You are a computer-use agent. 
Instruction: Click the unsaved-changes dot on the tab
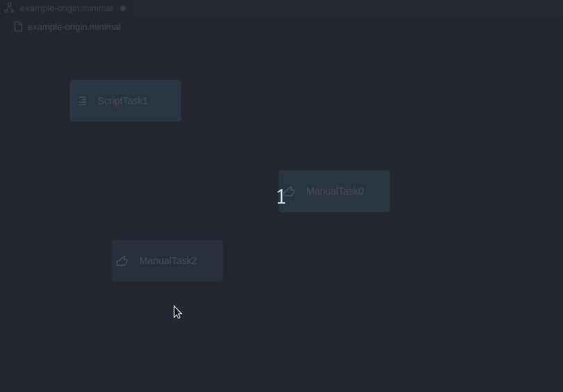[x=123, y=8]
